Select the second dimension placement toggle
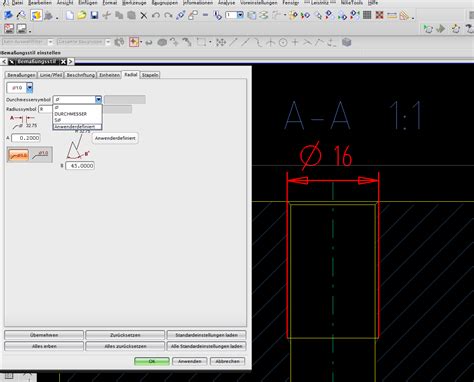The image size is (474, 382). coord(41,155)
